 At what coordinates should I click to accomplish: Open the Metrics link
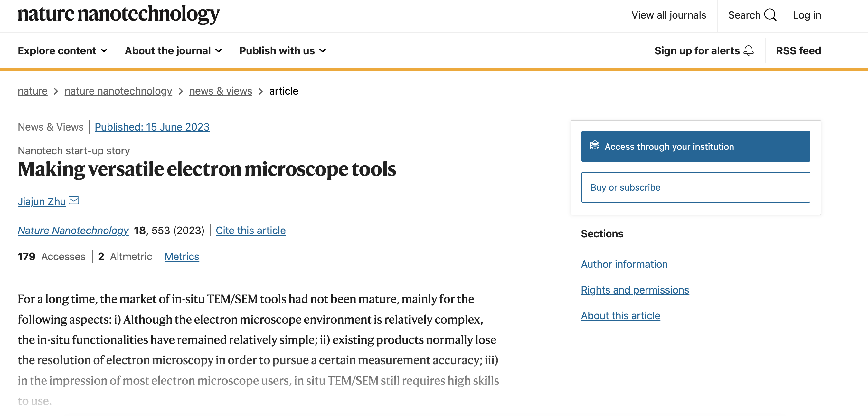click(x=182, y=257)
